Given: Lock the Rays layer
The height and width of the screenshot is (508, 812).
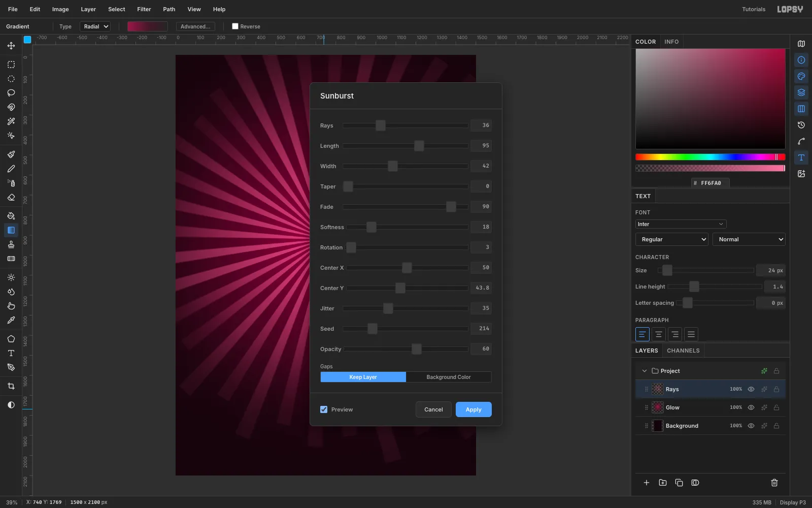Looking at the screenshot, I should [776, 389].
